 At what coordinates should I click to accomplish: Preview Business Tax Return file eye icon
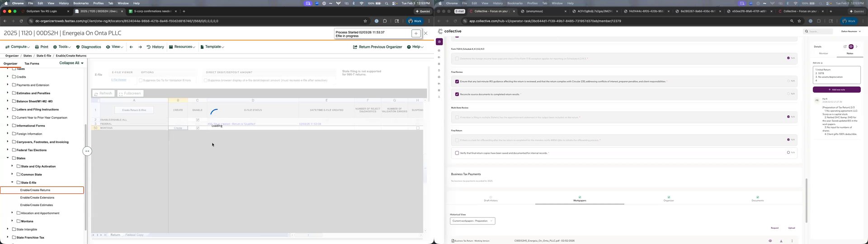[x=770, y=241]
